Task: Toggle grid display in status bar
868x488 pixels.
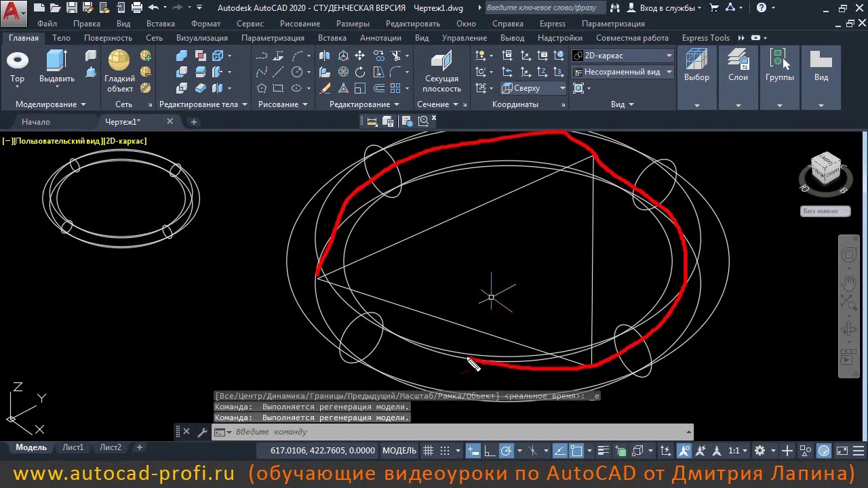Action: click(428, 451)
